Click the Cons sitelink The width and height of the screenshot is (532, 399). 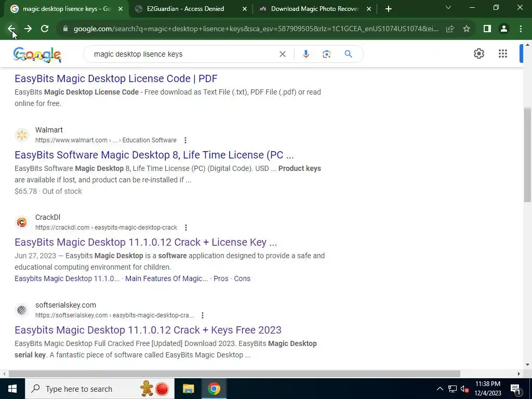pyautogui.click(x=242, y=278)
